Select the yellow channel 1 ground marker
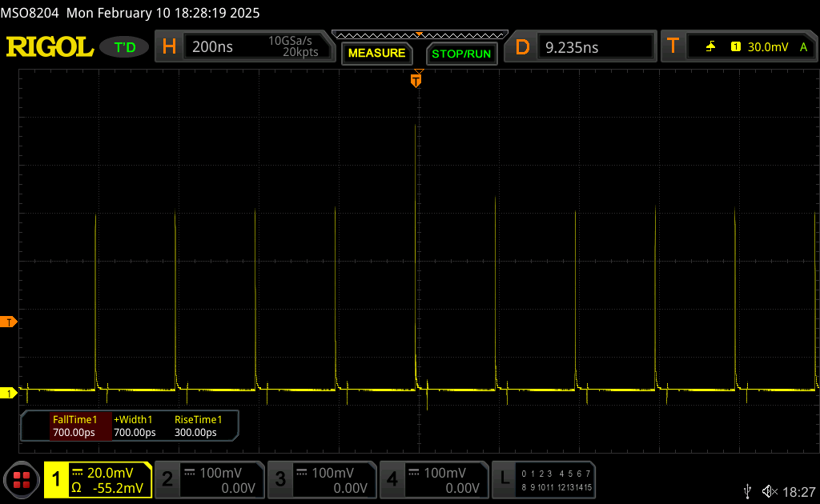Screen dimensions: 820x504 pos(9,393)
